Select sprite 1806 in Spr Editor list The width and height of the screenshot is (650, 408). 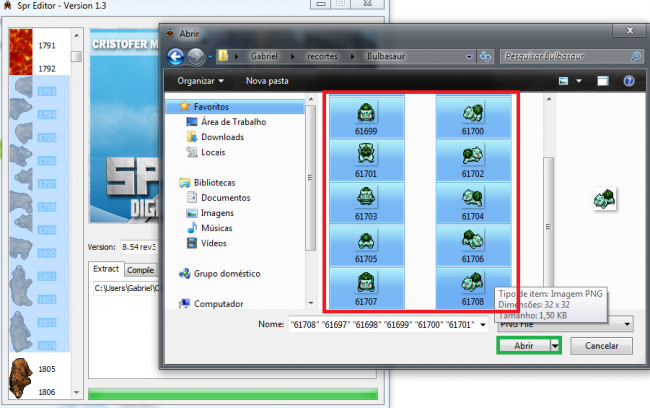pos(39,392)
